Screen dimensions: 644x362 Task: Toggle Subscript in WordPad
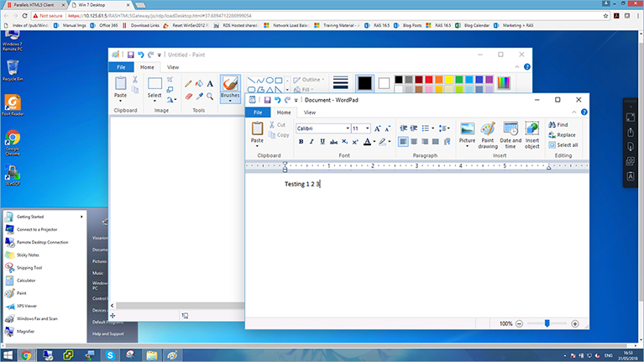[x=344, y=142]
